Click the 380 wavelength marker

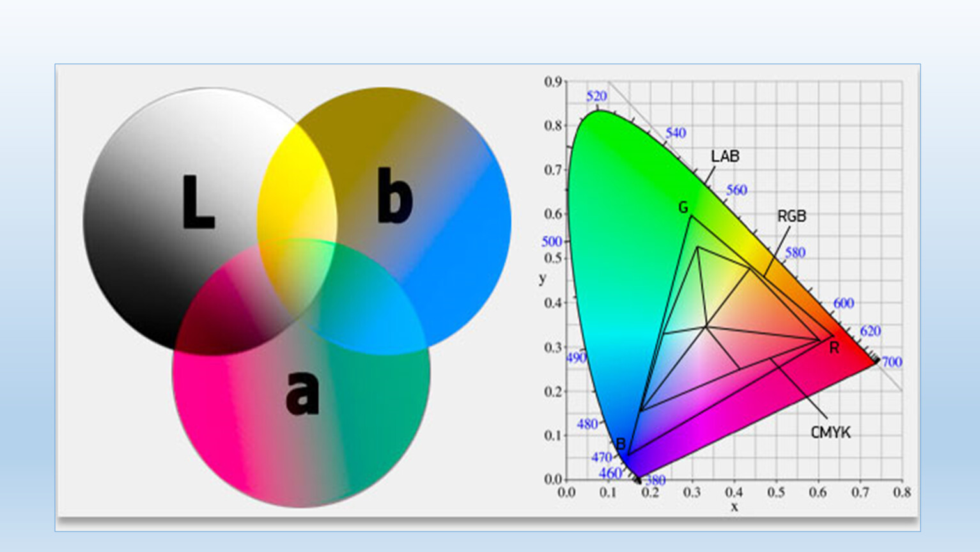tap(655, 480)
